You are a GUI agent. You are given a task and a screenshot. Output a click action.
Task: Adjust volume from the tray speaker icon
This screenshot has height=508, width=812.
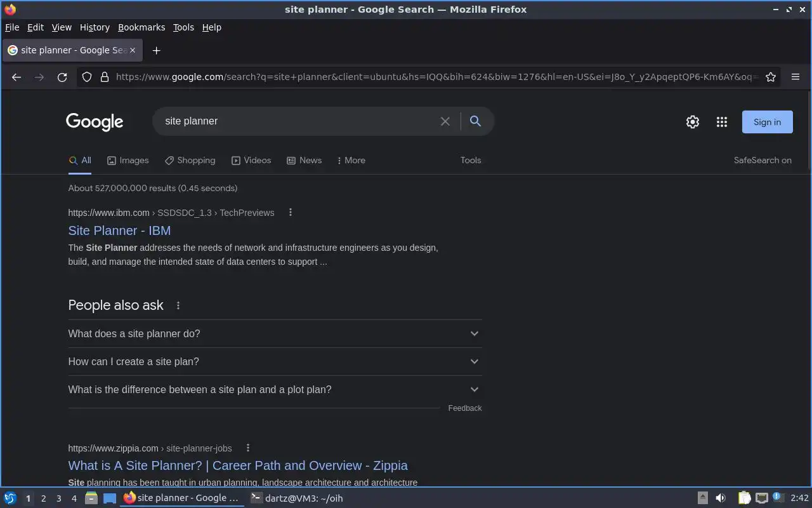721,498
